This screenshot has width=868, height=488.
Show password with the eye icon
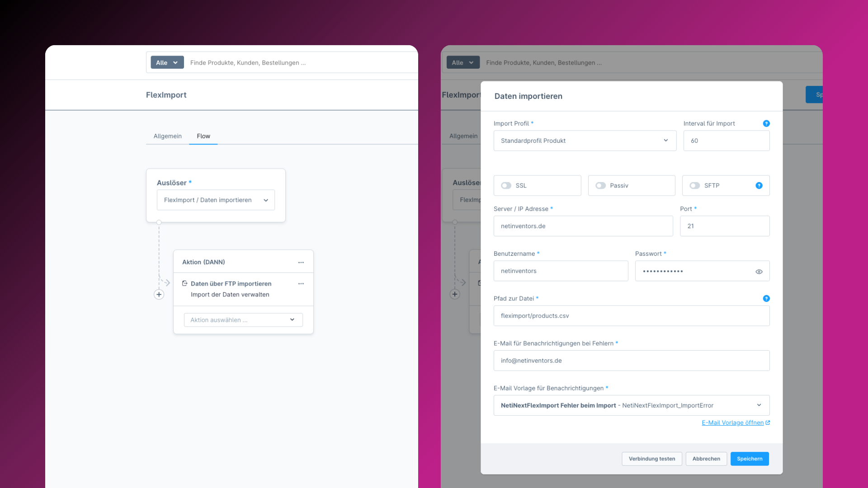coord(759,272)
